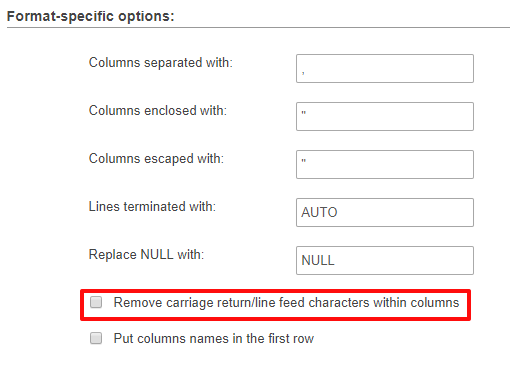Focus the Replace NULL with field

coord(385,260)
